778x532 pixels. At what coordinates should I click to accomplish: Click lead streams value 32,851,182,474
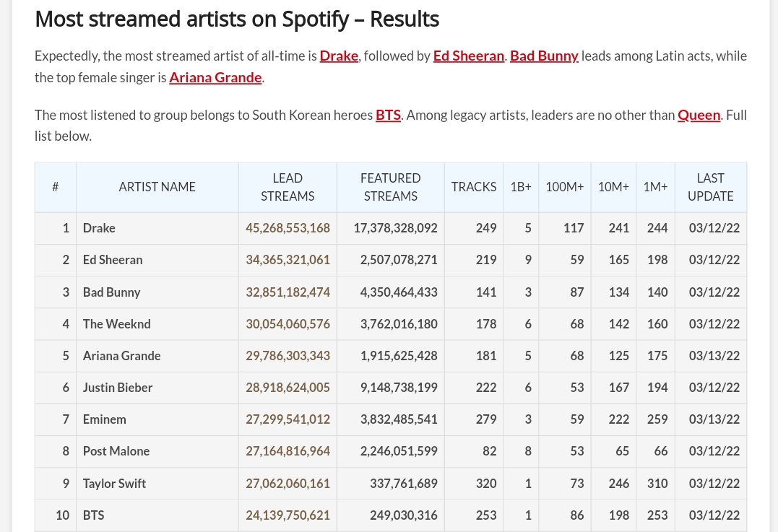[288, 292]
